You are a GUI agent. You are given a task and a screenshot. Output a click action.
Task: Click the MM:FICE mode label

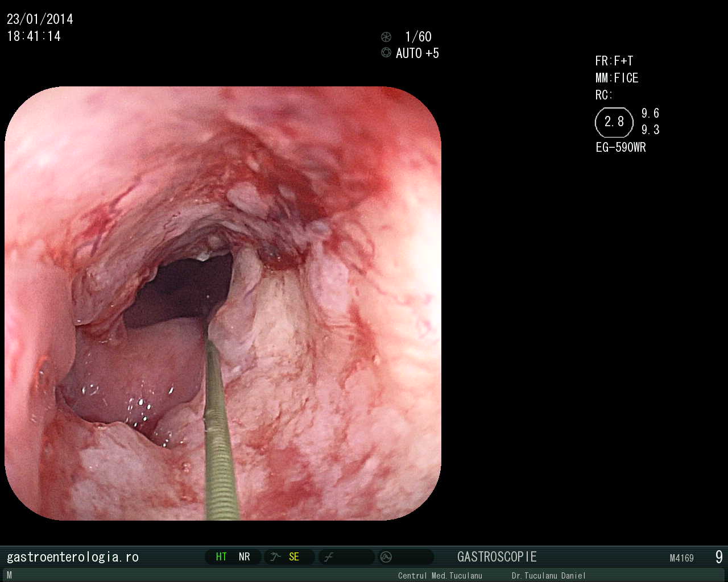[x=617, y=78]
